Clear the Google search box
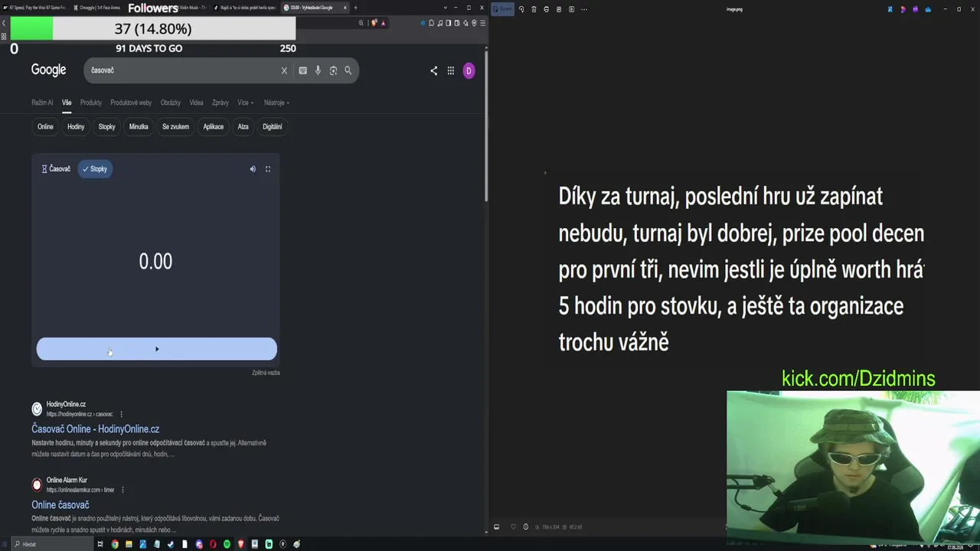The width and height of the screenshot is (980, 551). click(x=284, y=70)
